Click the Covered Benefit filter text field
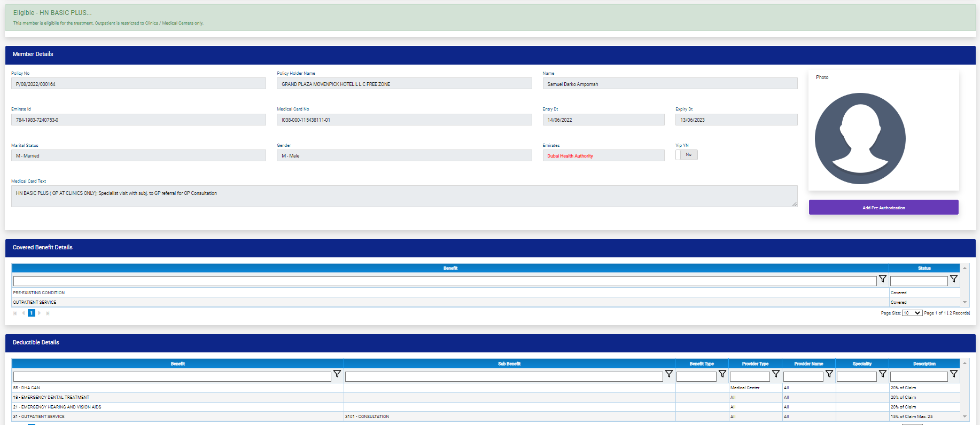This screenshot has height=425, width=980. [445, 281]
